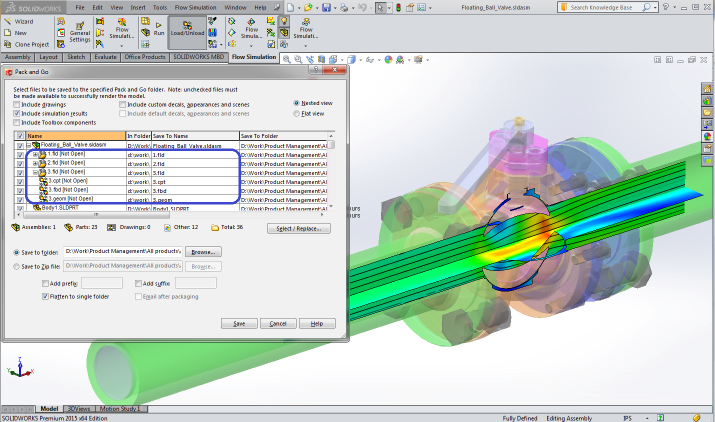The image size is (715, 422).
Task: Open Search Knowledge Base dropdown arrow
Action: pyautogui.click(x=655, y=7)
